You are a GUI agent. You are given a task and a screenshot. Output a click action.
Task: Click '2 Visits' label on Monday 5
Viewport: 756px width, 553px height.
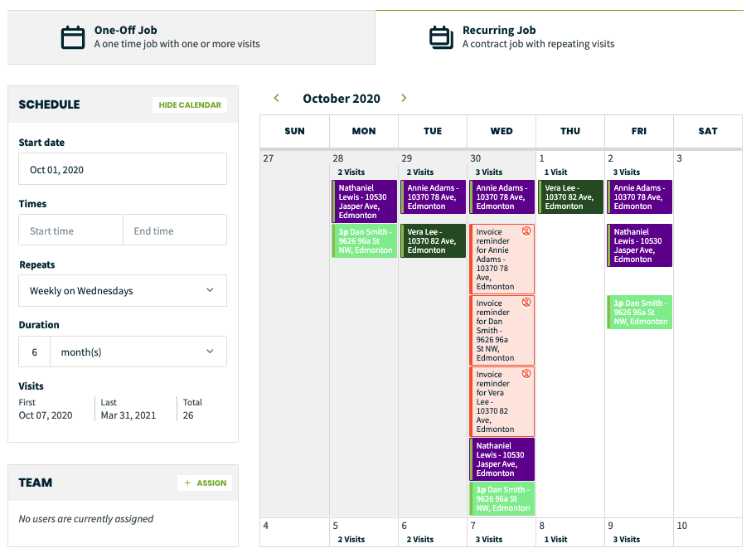(351, 540)
